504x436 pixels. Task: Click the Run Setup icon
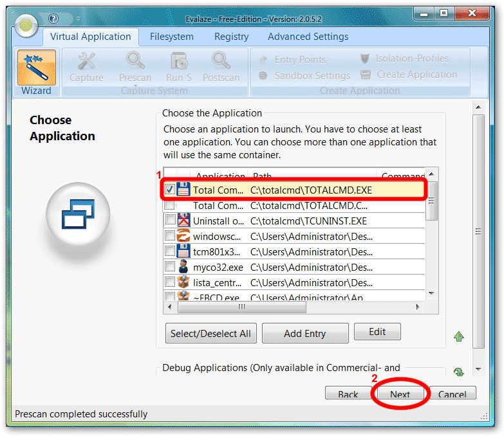coord(179,60)
